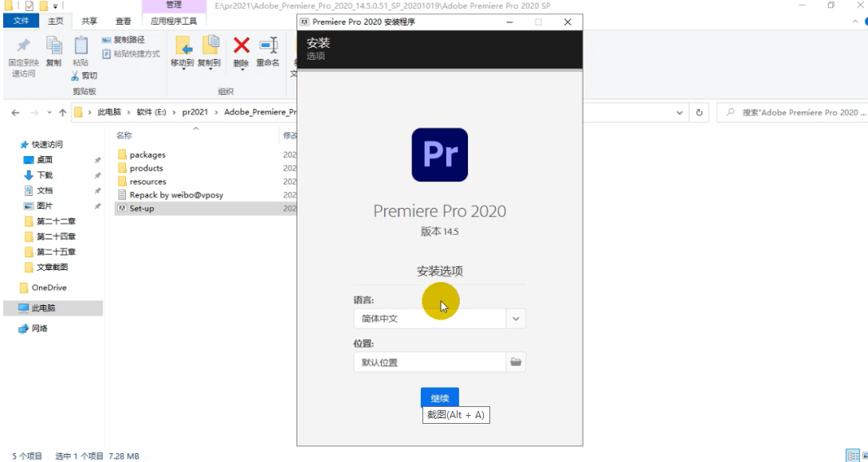Click the 默认位置 install location field
Viewport: 868px width, 462px height.
pos(430,362)
